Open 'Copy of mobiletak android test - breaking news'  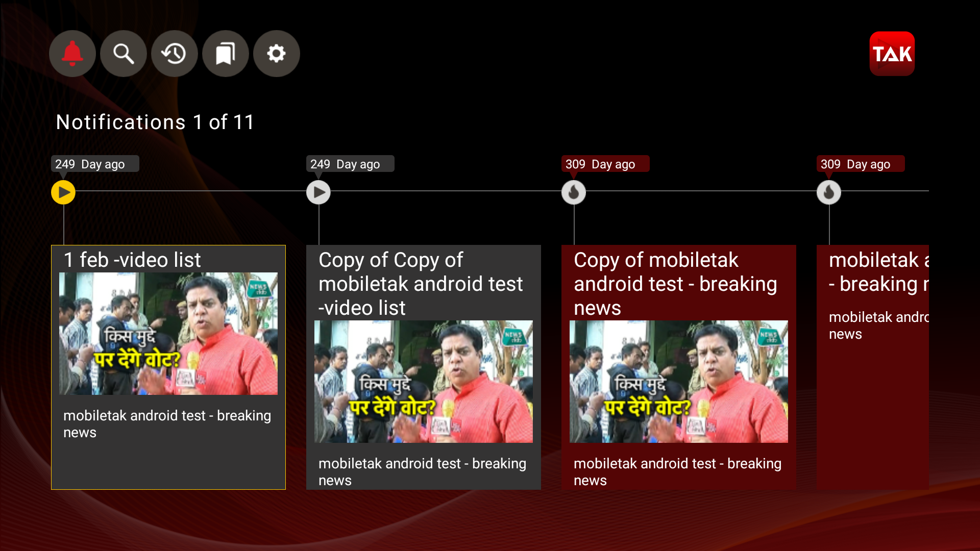[678, 366]
